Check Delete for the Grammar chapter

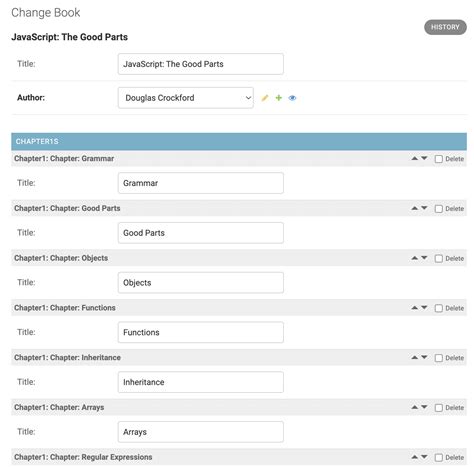click(439, 159)
